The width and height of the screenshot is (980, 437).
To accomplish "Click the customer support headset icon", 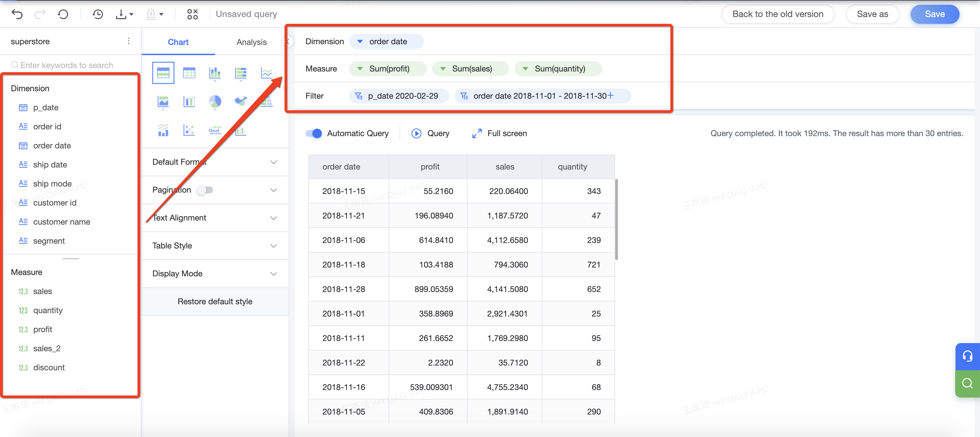I will click(x=967, y=356).
